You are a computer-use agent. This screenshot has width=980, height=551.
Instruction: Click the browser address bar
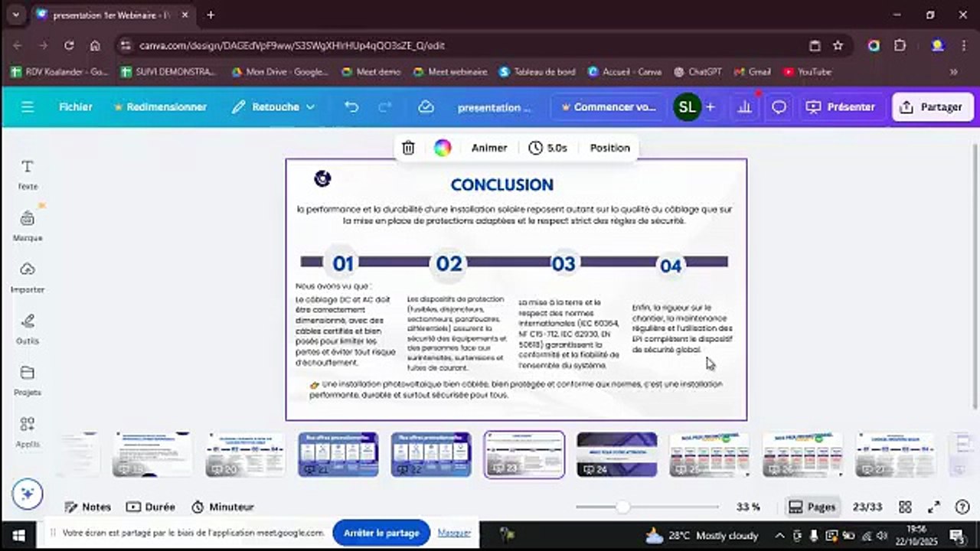pyautogui.click(x=459, y=45)
